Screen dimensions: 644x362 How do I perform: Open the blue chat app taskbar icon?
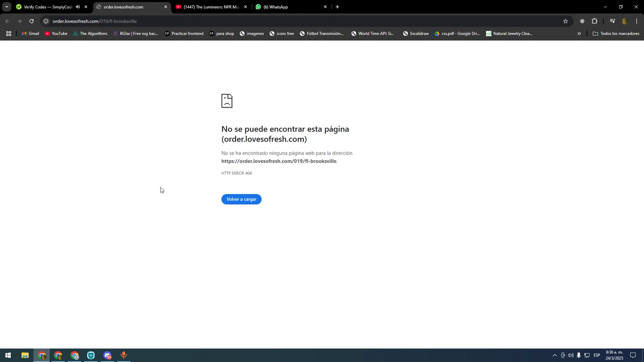(107, 356)
